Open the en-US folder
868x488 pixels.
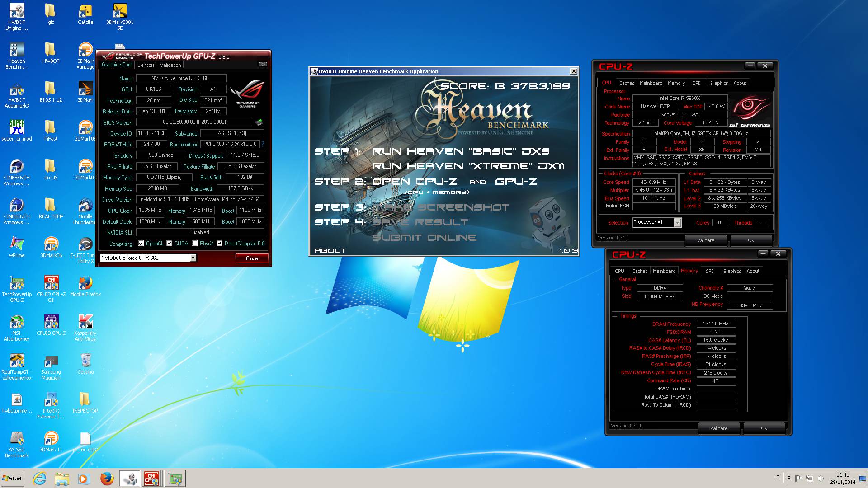tap(51, 169)
